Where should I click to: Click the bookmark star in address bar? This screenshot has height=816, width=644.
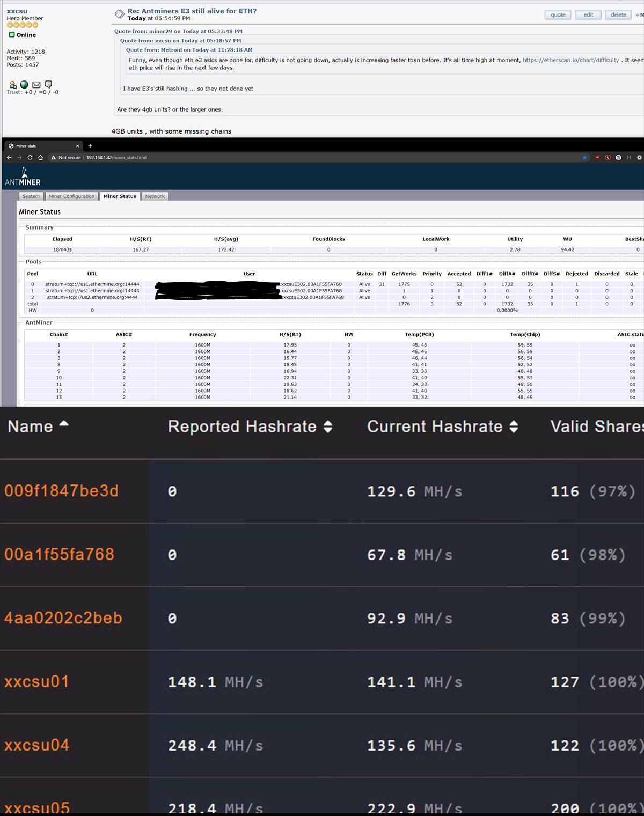[584, 158]
